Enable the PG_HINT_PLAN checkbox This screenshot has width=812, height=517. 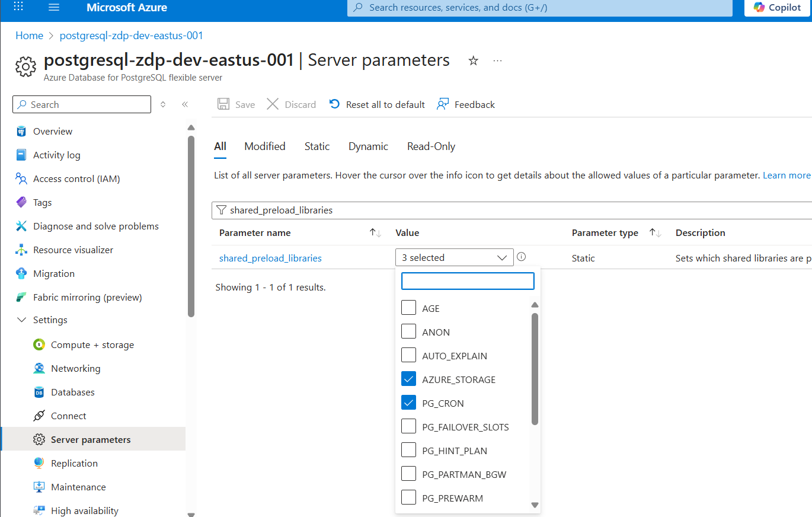(408, 449)
